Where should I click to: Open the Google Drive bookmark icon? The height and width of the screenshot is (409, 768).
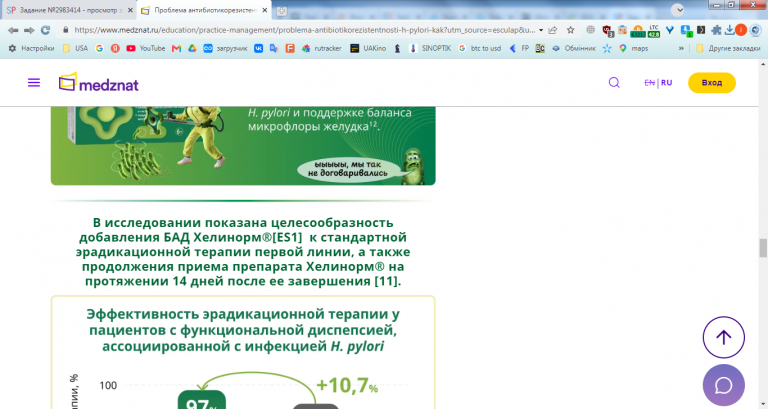click(x=192, y=48)
